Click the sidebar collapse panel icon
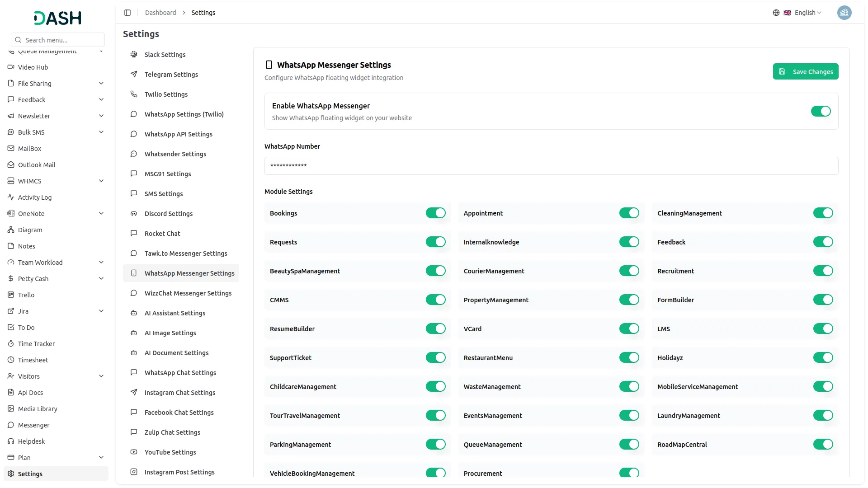Screen dimensions: 868x488 click(x=127, y=13)
